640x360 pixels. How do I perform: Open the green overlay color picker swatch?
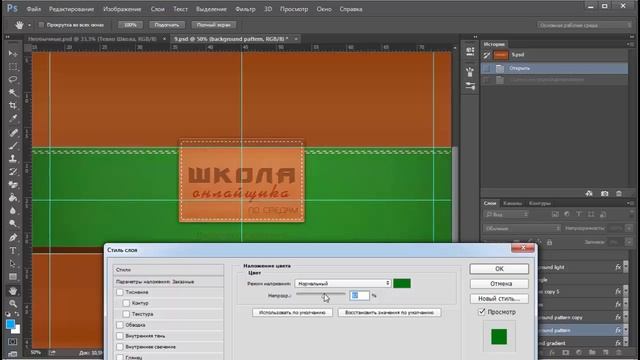pos(402,283)
